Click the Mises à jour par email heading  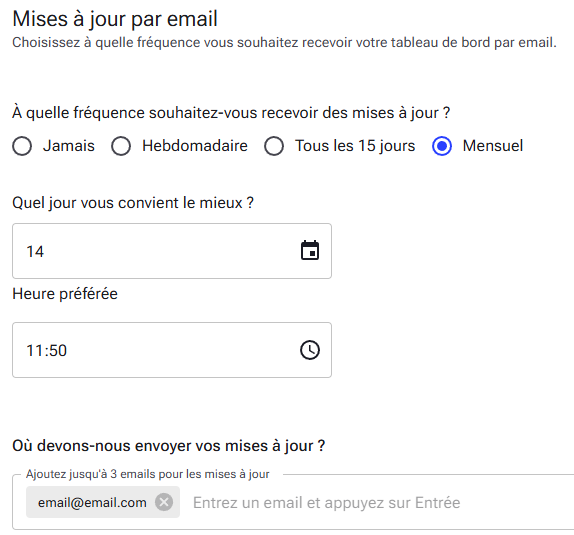(x=115, y=19)
